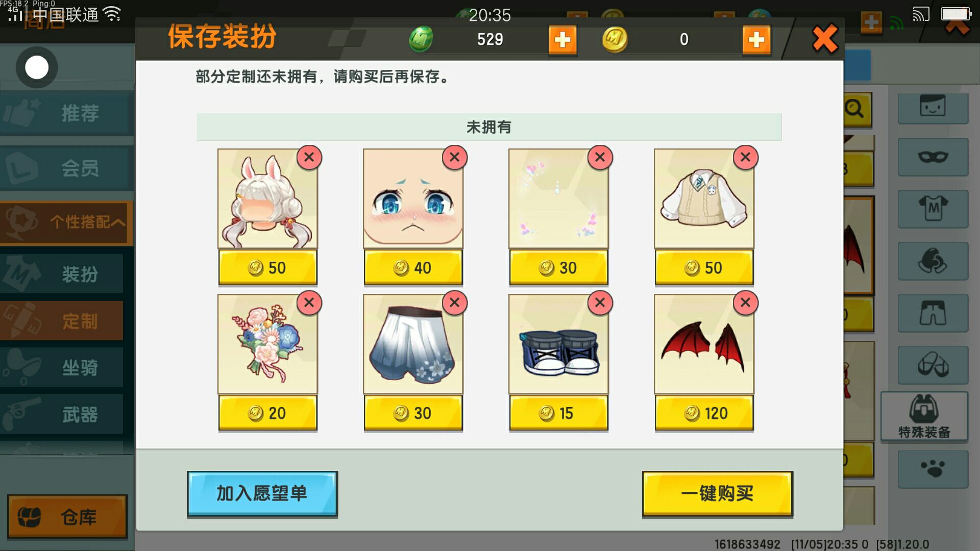
Task: Select the flower bouquet thumbnail
Action: click(x=267, y=344)
